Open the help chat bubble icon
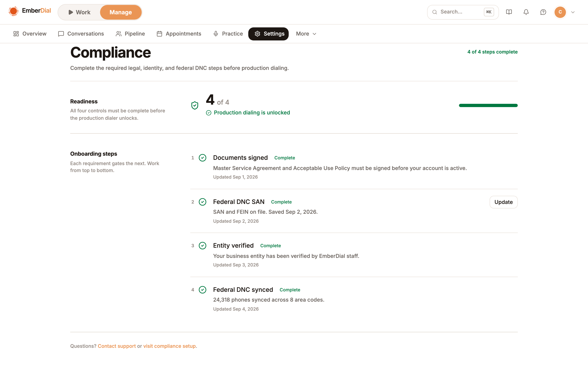The width and height of the screenshot is (588, 376). 543,12
